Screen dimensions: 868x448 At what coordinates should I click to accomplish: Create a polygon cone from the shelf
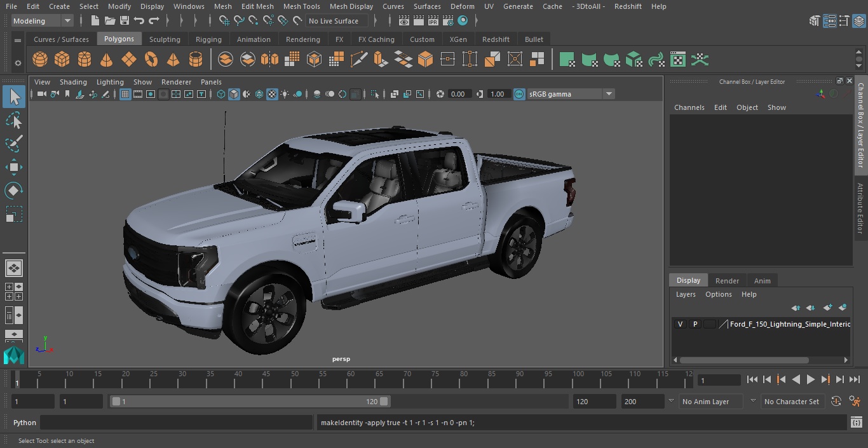(107, 60)
